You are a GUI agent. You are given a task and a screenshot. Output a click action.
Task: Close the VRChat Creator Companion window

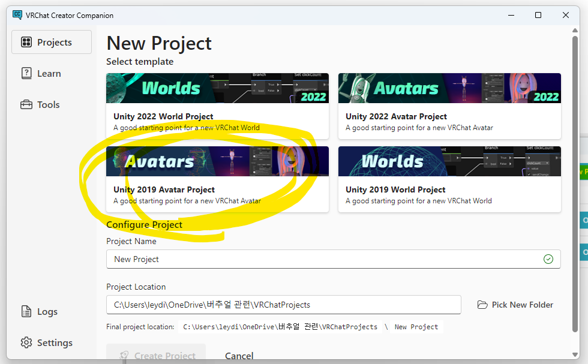point(566,15)
